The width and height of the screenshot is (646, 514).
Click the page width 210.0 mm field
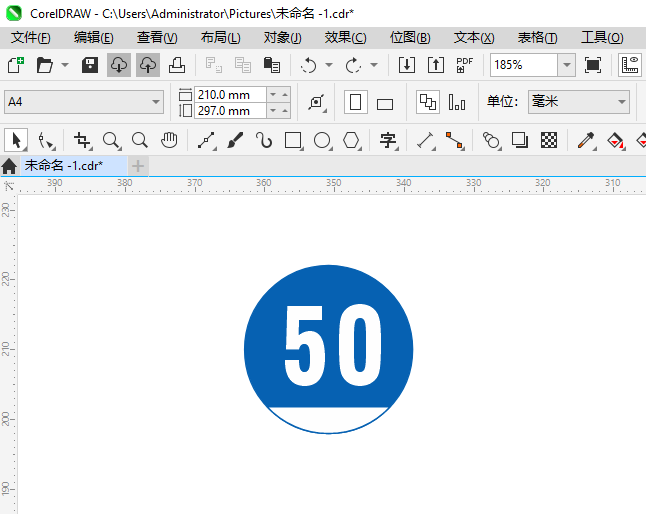click(230, 94)
